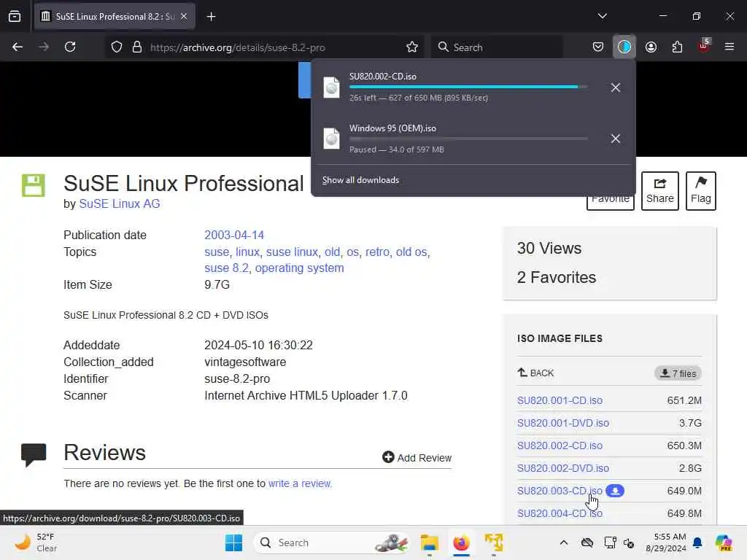Bookmark this page with the star

pyautogui.click(x=412, y=47)
